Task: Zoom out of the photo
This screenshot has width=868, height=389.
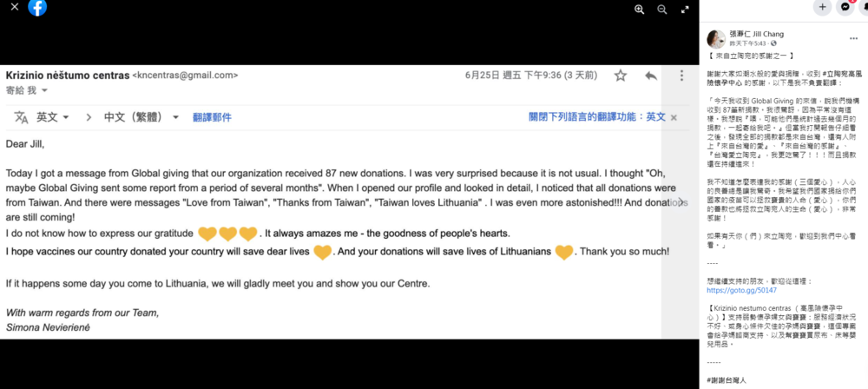Action: pos(661,10)
